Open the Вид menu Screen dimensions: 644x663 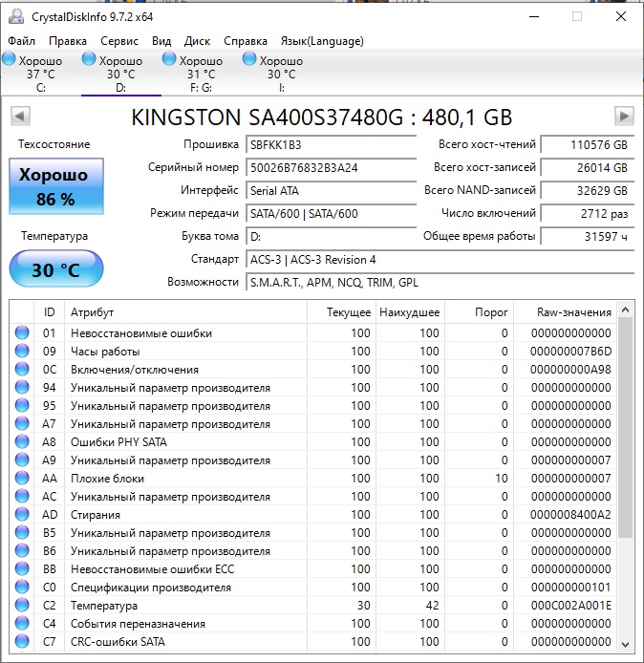(161, 41)
